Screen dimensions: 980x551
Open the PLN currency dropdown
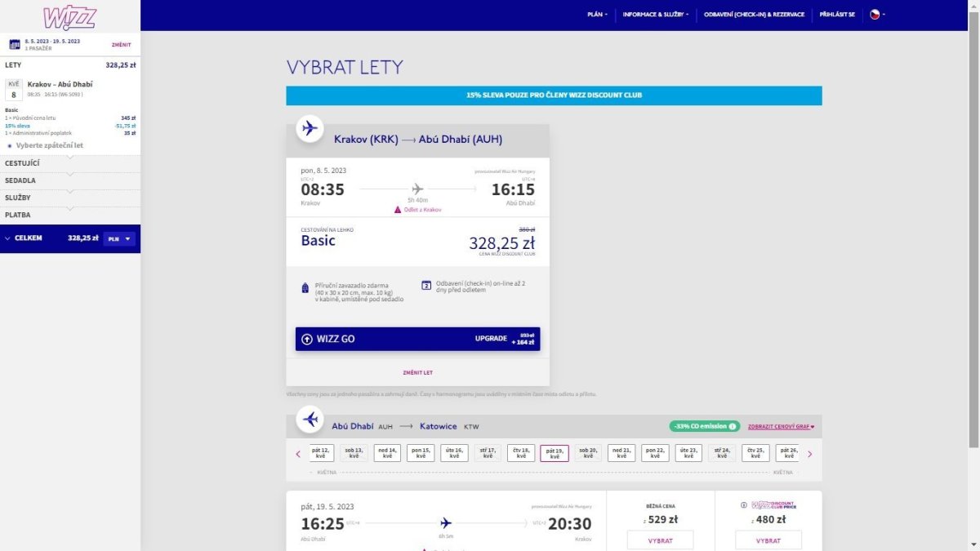click(x=120, y=238)
